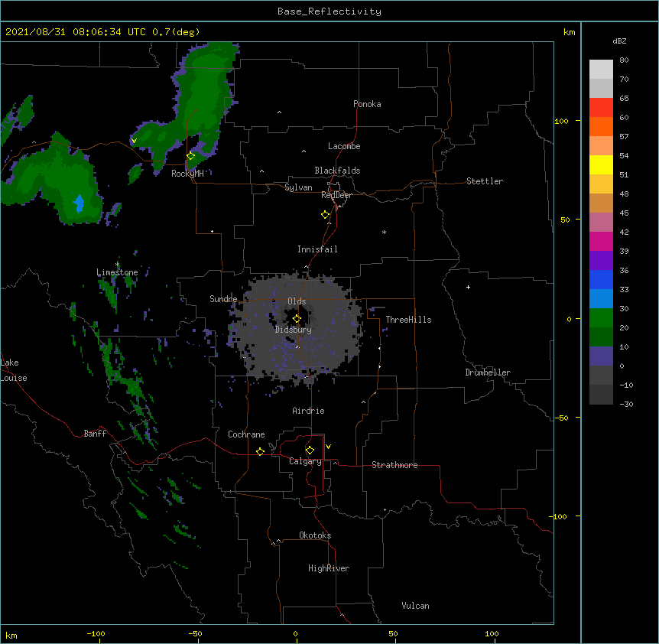Click the blue 30 dBZ core in western echo
Image resolution: width=659 pixels, height=644 pixels.
[x=79, y=204]
